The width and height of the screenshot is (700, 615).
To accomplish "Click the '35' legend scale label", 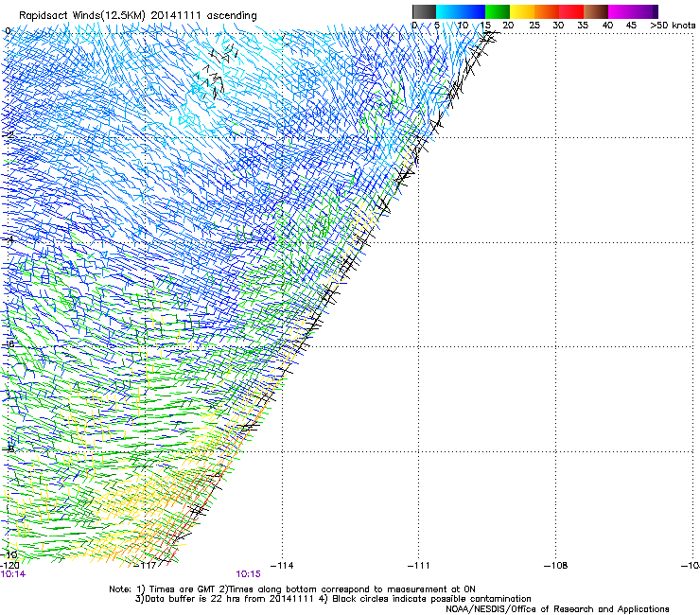I will [x=583, y=26].
